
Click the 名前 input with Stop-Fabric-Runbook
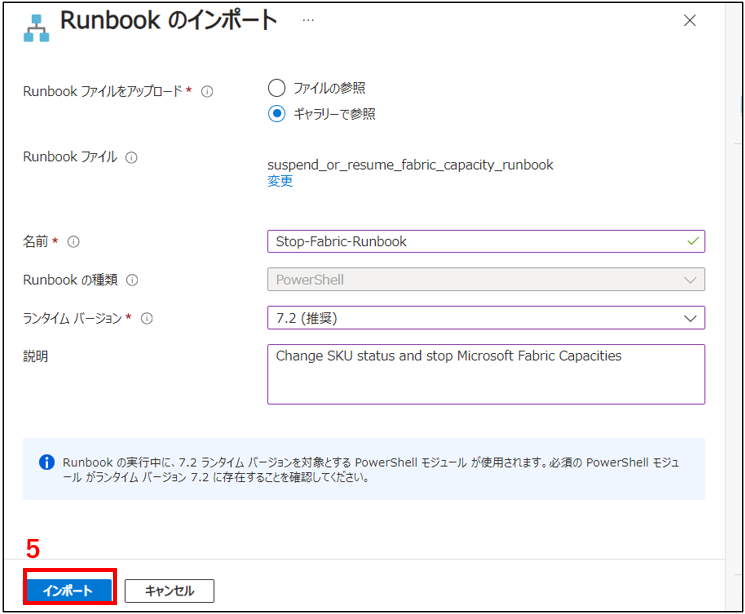click(x=486, y=241)
